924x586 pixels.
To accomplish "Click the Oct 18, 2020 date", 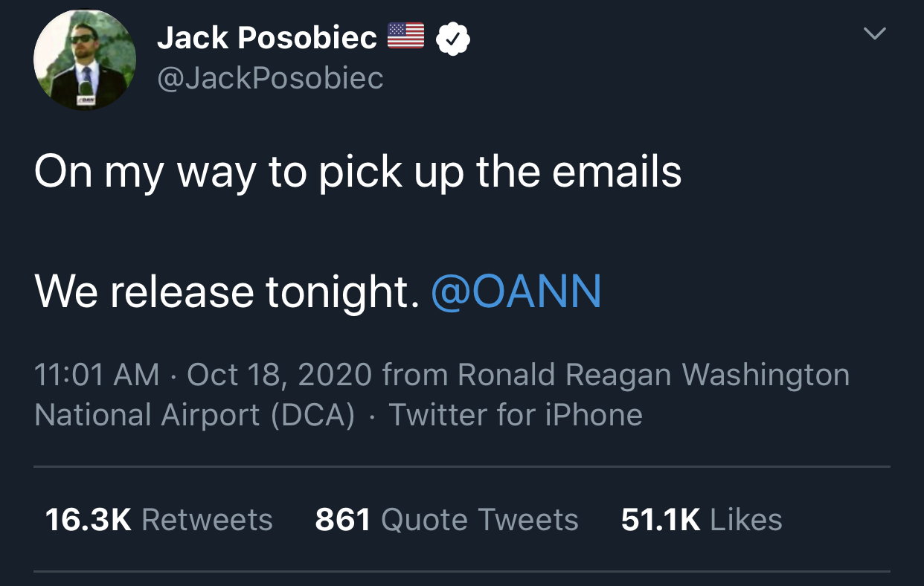I will tap(279, 375).
